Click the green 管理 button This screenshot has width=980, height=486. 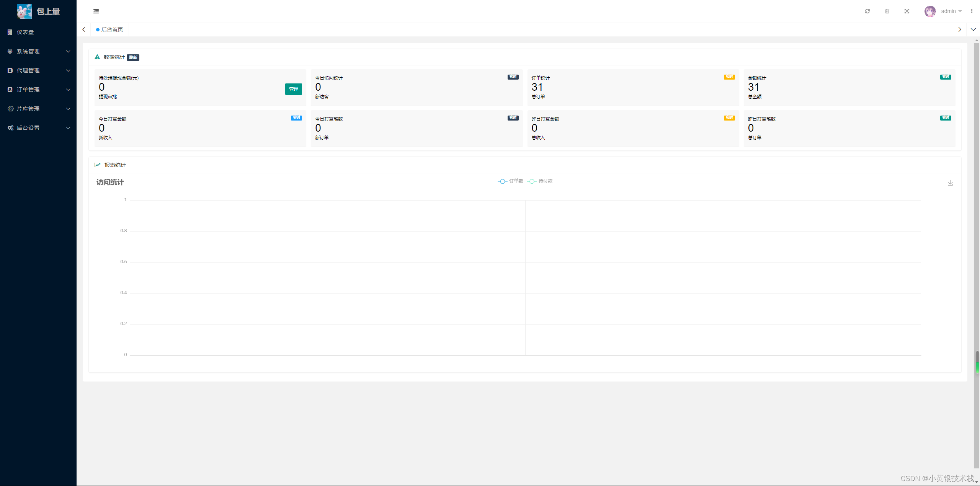293,89
